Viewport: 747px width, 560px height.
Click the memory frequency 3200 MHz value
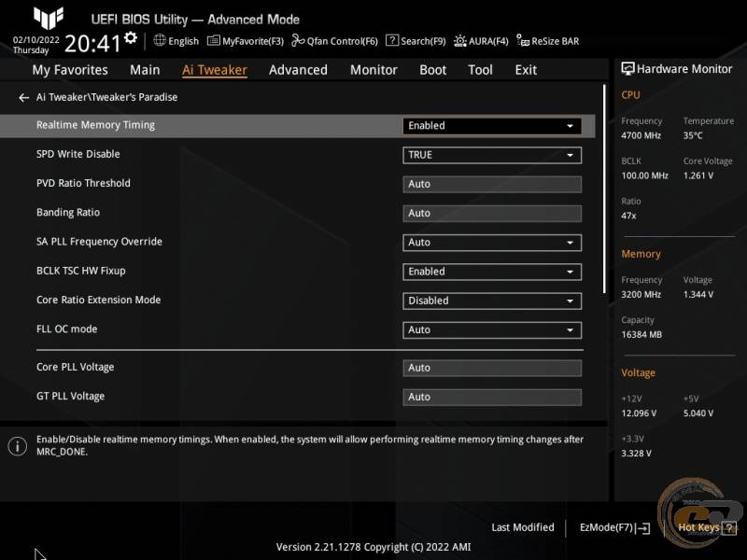point(641,295)
